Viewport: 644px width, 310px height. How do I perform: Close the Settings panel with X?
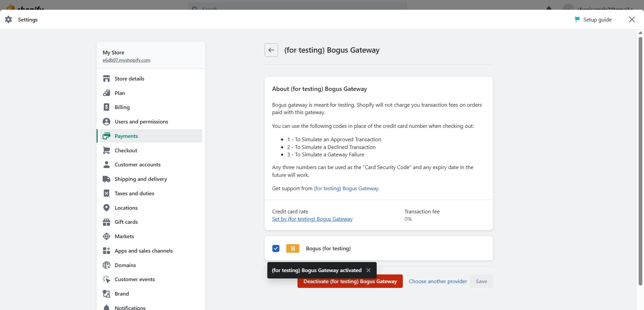coord(632,19)
